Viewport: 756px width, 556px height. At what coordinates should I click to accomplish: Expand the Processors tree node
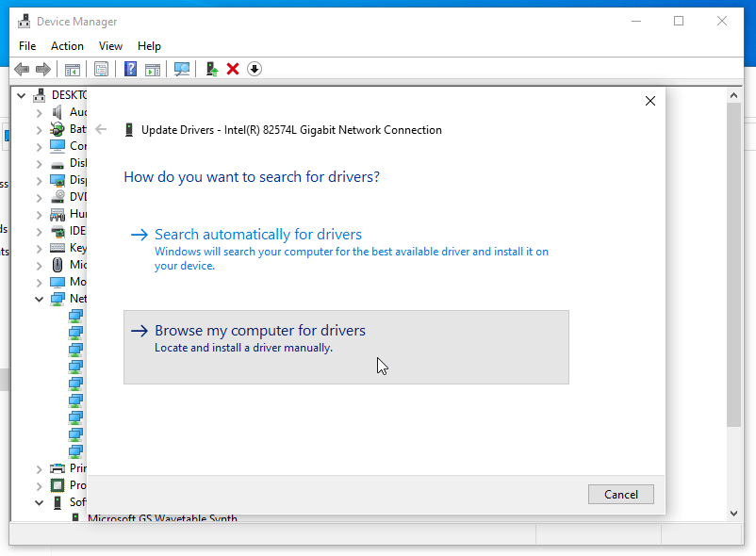pyautogui.click(x=39, y=485)
